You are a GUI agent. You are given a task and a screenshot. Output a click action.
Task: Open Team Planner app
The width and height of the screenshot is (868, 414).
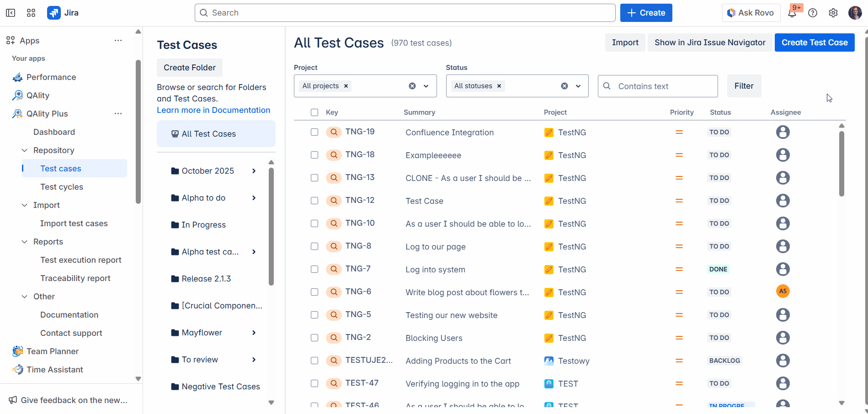(x=53, y=351)
